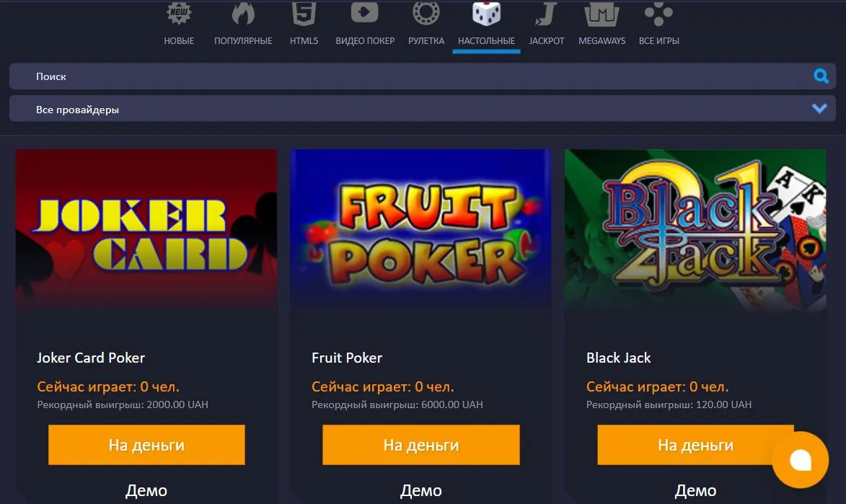
Task: Switch to the РУЛЕТКА tab label
Action: pos(426,41)
